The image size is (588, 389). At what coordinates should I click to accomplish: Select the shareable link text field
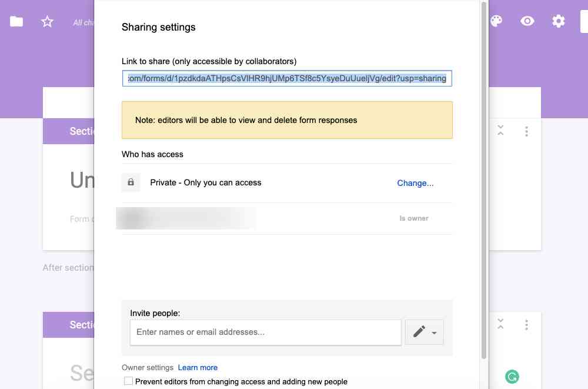(x=287, y=78)
